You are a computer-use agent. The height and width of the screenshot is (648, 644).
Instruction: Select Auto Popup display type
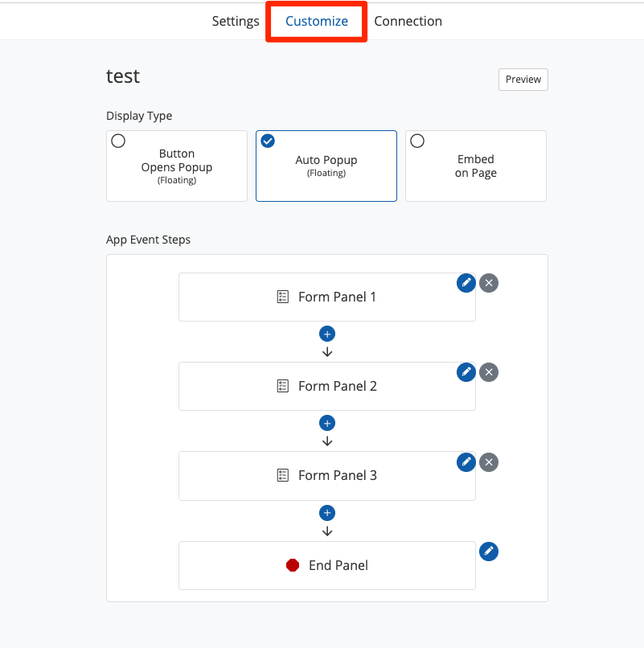coord(326,166)
